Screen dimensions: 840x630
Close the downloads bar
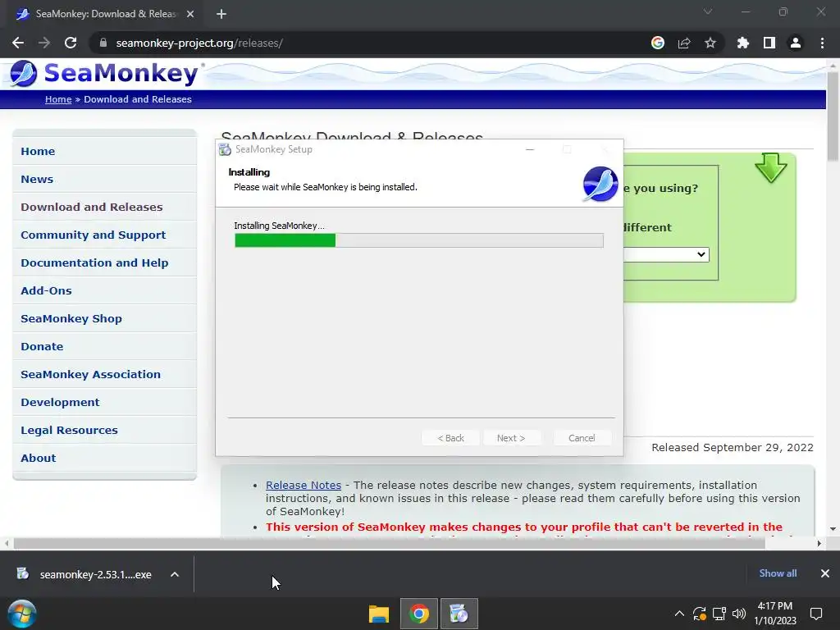click(x=825, y=573)
